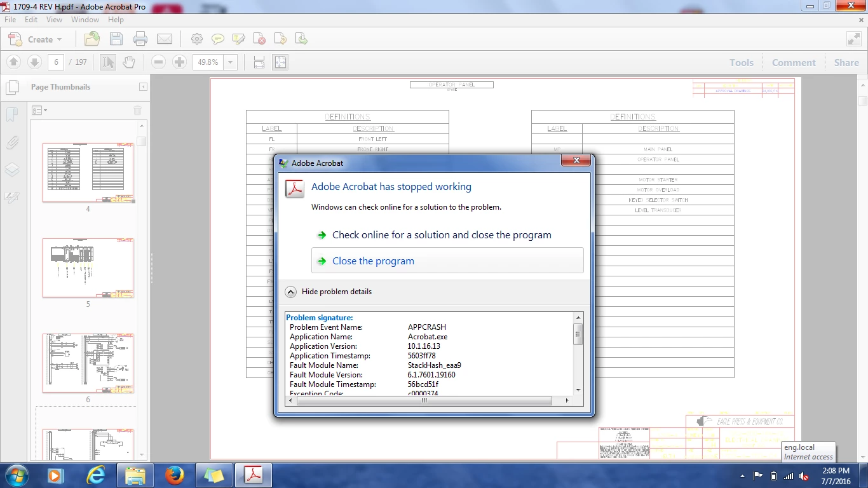
Task: Open the Share pane tab
Action: (x=846, y=62)
